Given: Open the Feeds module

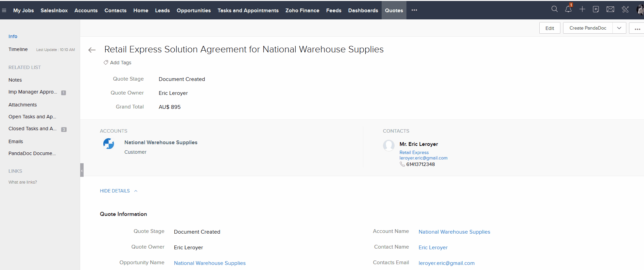Looking at the screenshot, I should [x=334, y=11].
